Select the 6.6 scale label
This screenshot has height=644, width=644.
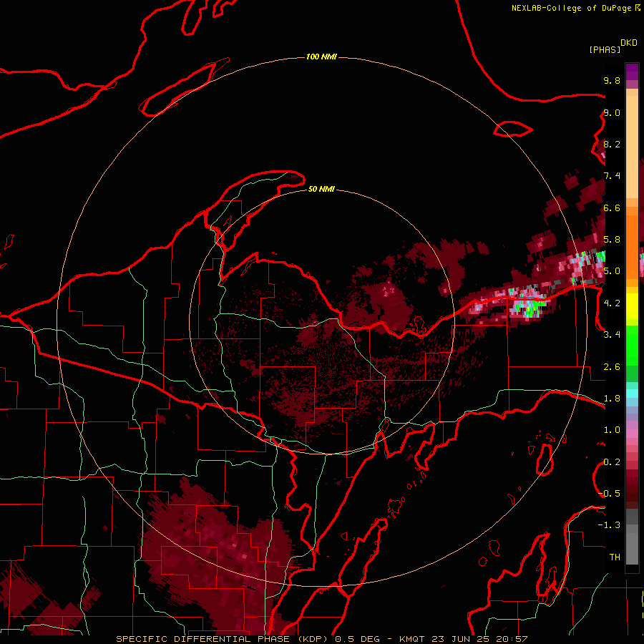pyautogui.click(x=612, y=208)
